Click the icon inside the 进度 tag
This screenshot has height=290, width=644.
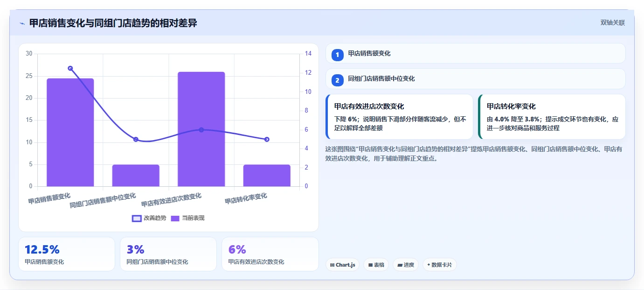pos(400,265)
